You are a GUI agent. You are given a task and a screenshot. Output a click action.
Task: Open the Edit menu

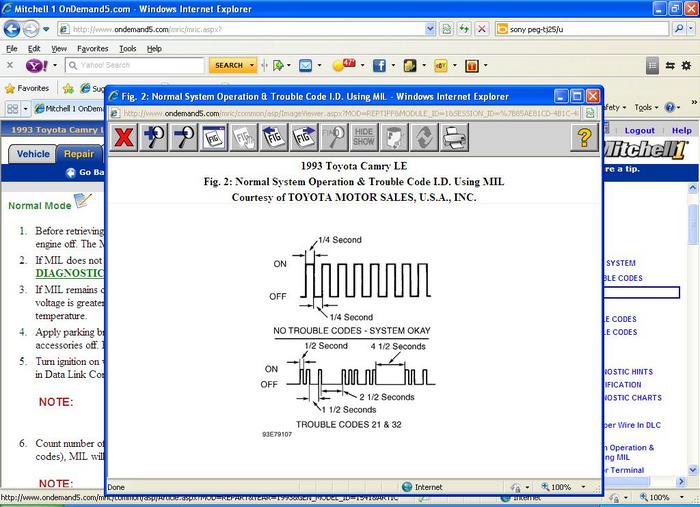pos(34,49)
